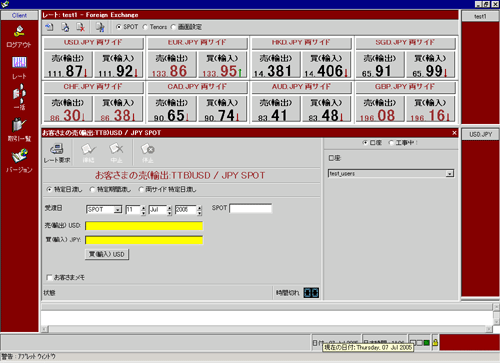Open the 取引一覧 trade list sidebar icon

click(x=19, y=125)
